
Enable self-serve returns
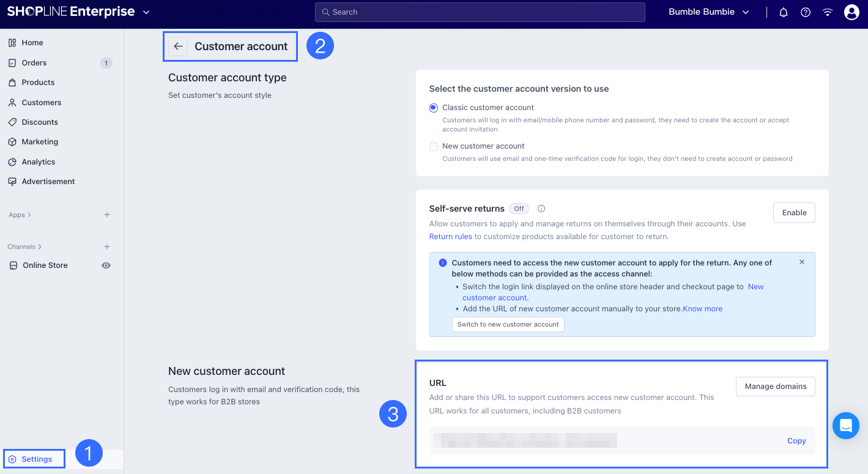[794, 213]
